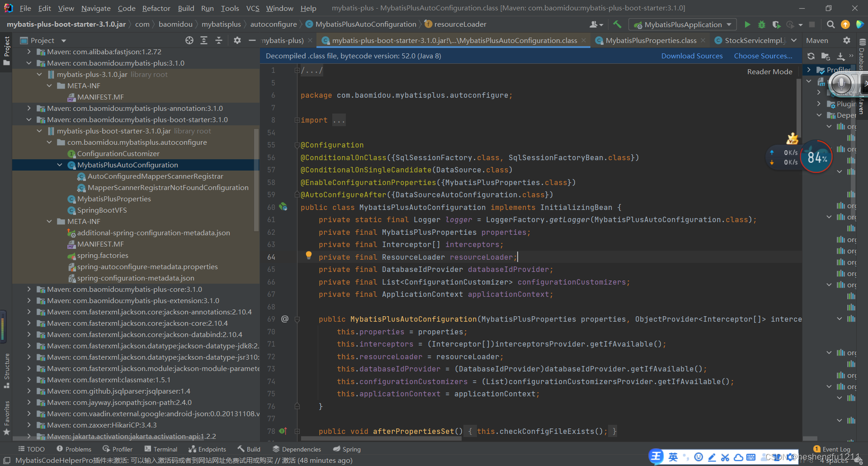Collapse all nodes in Project panel

point(219,41)
